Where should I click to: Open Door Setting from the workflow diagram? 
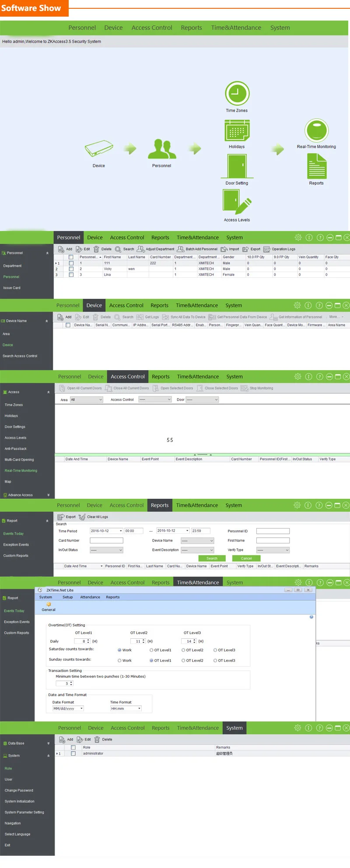[237, 167]
